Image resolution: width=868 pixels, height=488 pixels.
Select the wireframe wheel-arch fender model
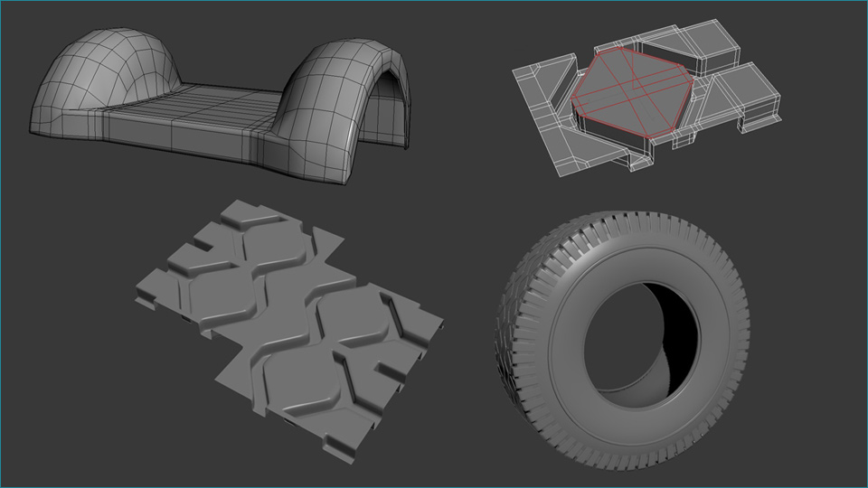[x=222, y=105]
